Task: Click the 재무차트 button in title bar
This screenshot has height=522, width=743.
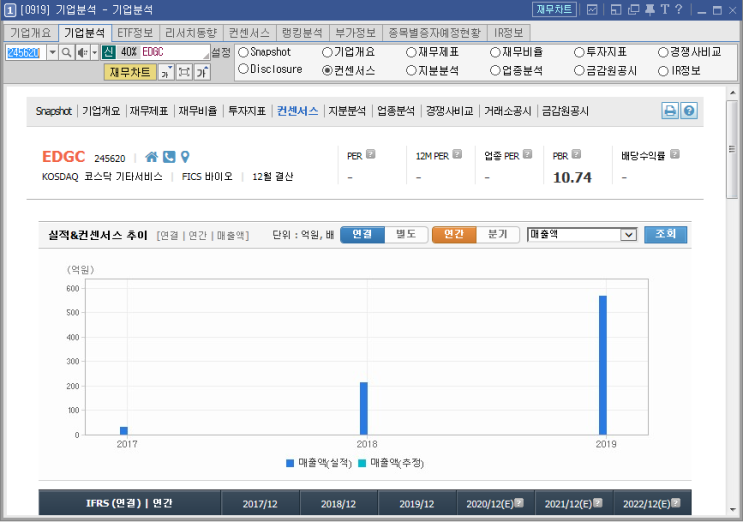Action: coord(554,9)
